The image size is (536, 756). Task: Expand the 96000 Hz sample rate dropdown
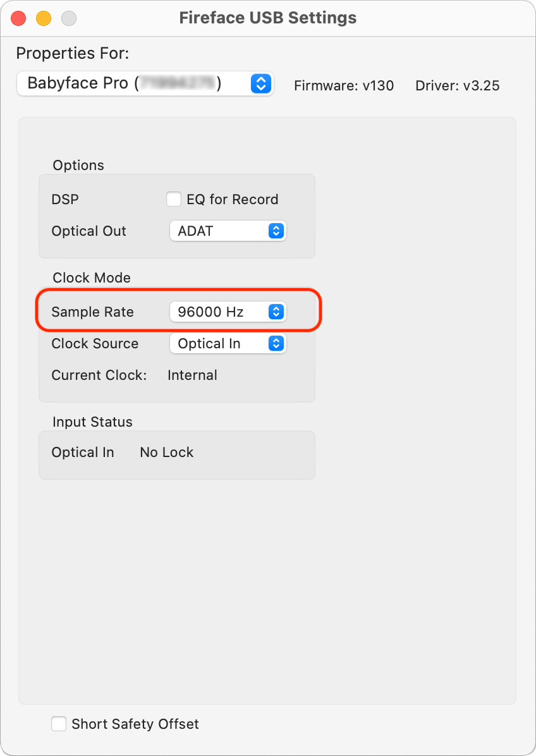[228, 312]
